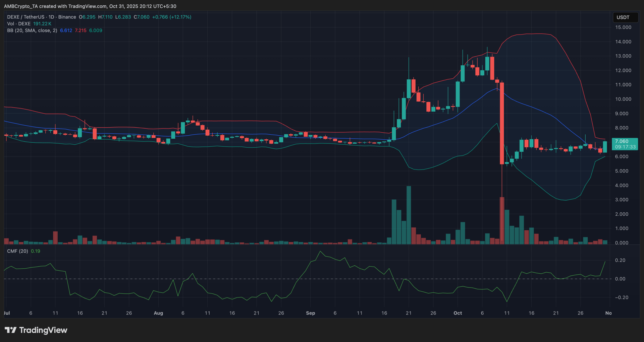
Task: Open the USDT currency selector
Action: (x=626, y=17)
